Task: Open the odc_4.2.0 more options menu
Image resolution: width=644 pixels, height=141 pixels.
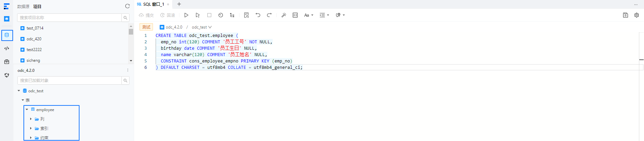Action: click(x=128, y=70)
